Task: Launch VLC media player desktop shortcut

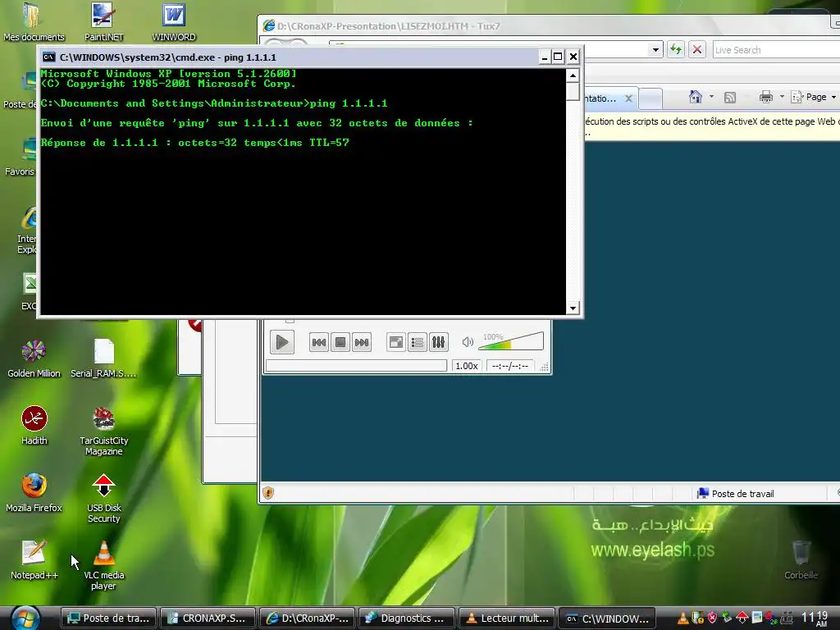Action: click(104, 565)
